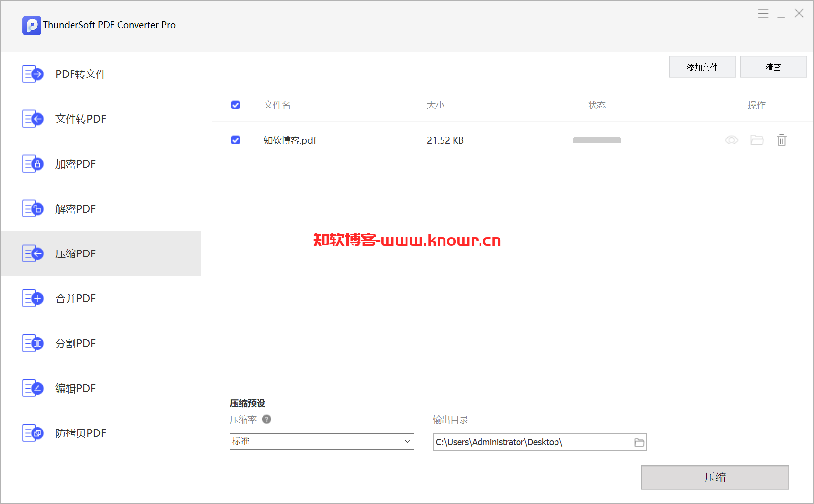Open the 压缩率 dropdown showing 标准
This screenshot has width=814, height=504.
[x=322, y=441]
